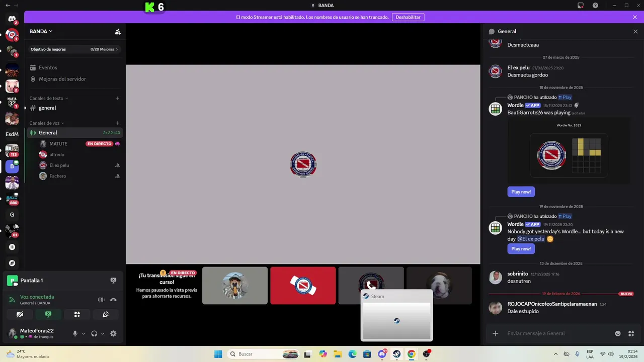This screenshot has height=362, width=644.
Task: Stop streaming with Pantalla 1 stop icon
Action: pyautogui.click(x=113, y=281)
